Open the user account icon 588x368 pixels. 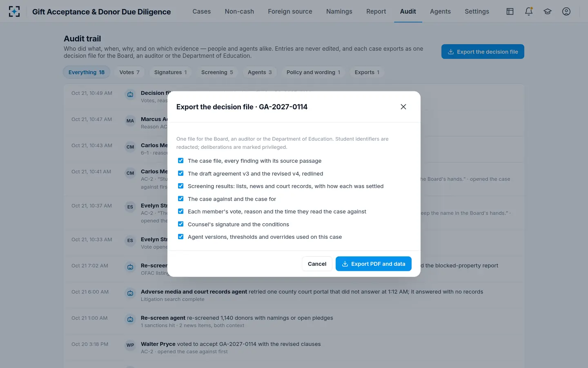566,11
